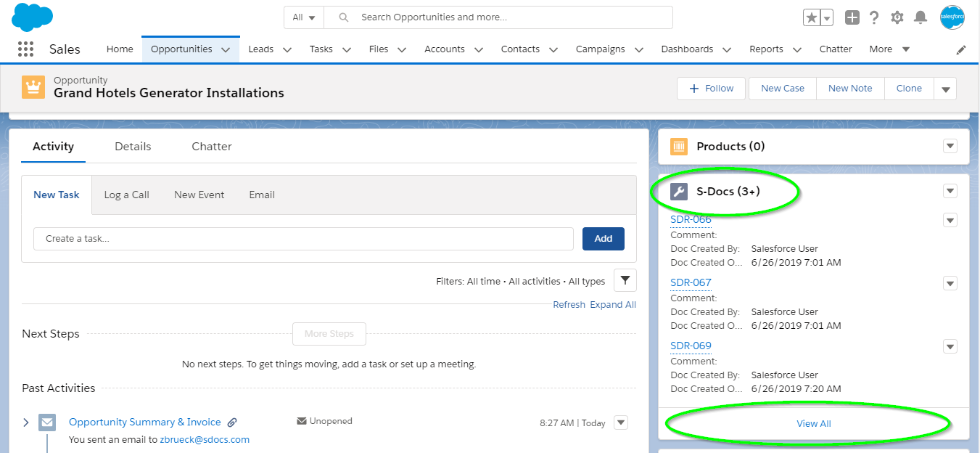Expand the Contacts tab dropdown chevron
This screenshot has width=980, height=453.
[553, 50]
